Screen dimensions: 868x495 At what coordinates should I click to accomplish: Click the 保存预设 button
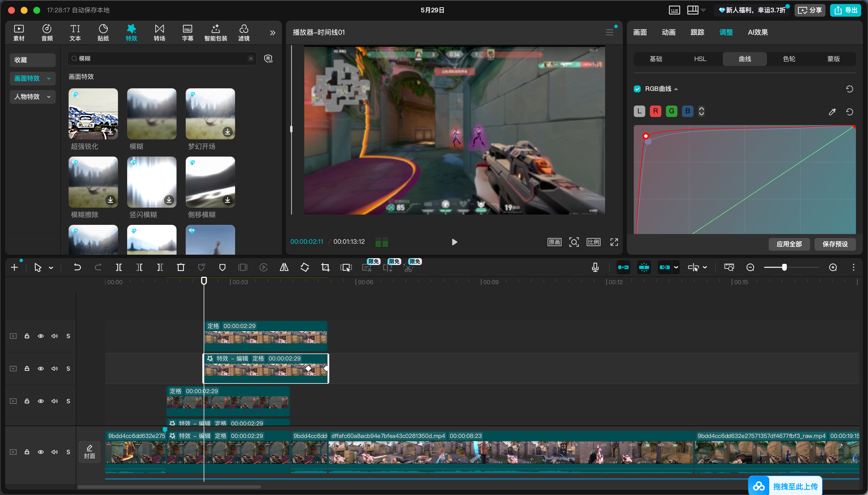coord(835,244)
